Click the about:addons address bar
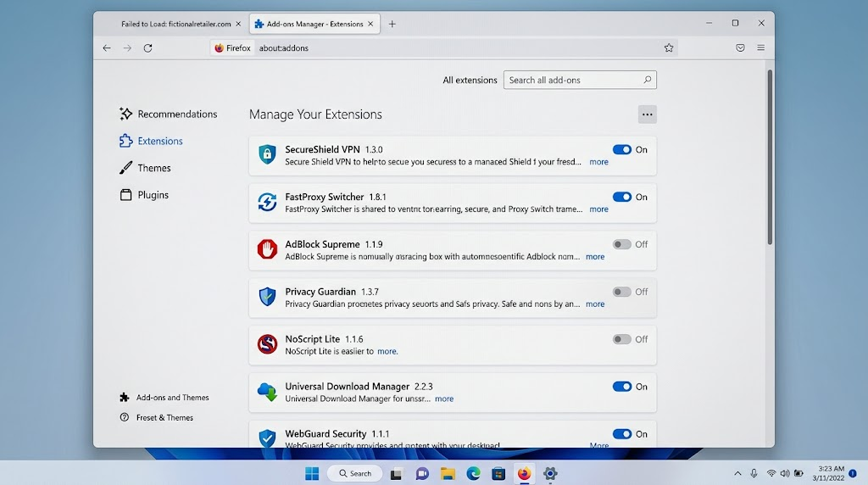 442,48
